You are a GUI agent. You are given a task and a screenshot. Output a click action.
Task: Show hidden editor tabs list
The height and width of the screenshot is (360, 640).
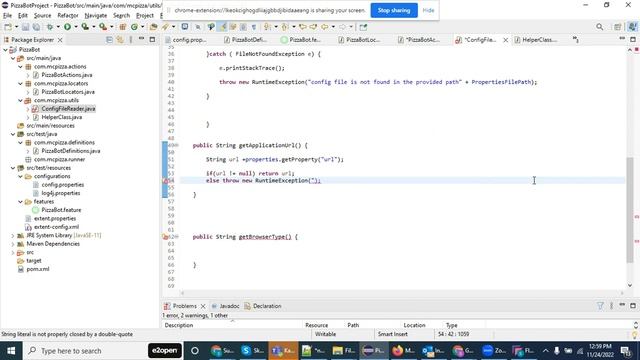[x=575, y=39]
